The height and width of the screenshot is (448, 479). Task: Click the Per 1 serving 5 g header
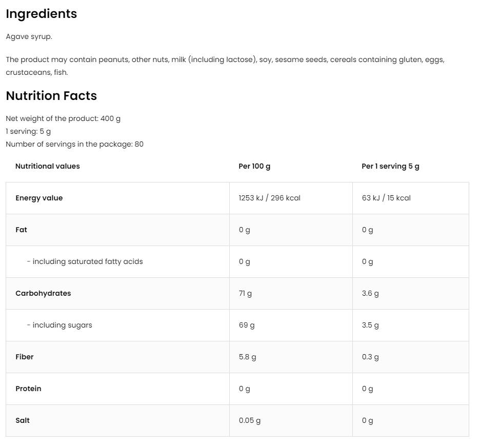click(390, 166)
